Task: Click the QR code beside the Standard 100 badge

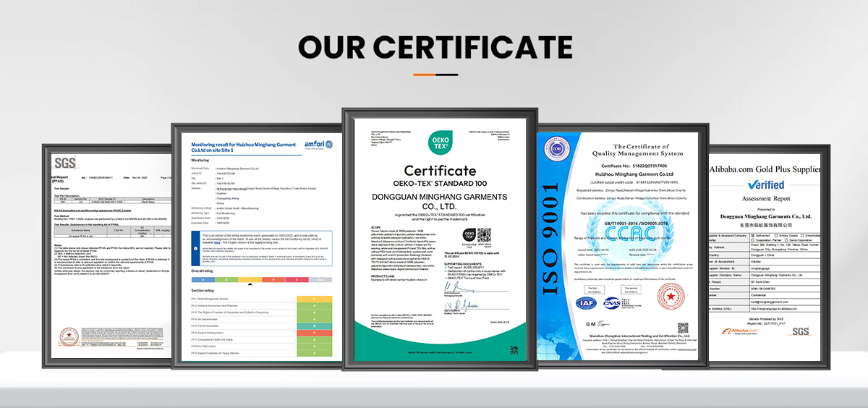Action: point(485,235)
